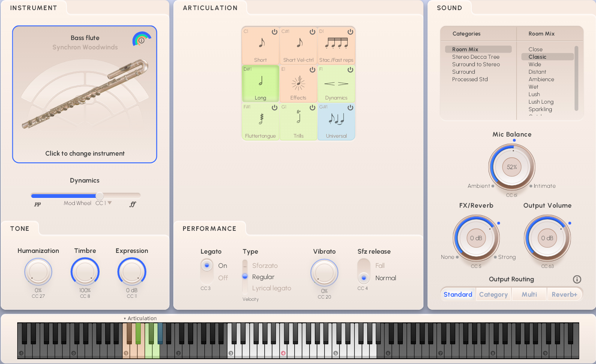The height and width of the screenshot is (364, 596).
Task: Collapse the Articulation keyboard label arrow
Action: click(125, 319)
